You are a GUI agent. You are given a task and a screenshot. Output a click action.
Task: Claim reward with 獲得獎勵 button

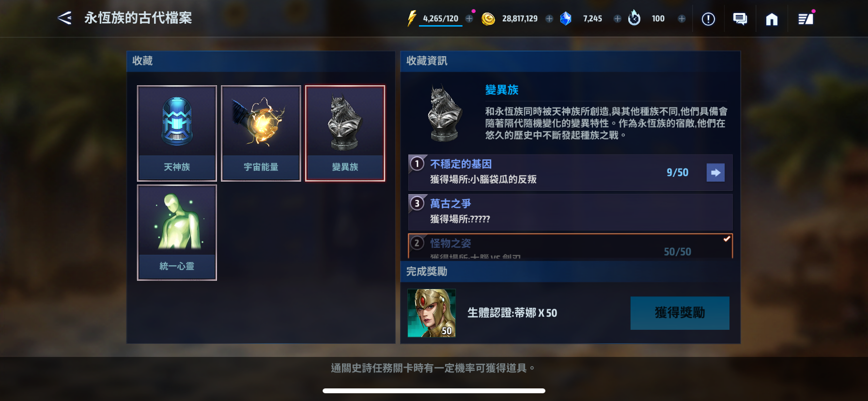pyautogui.click(x=680, y=313)
